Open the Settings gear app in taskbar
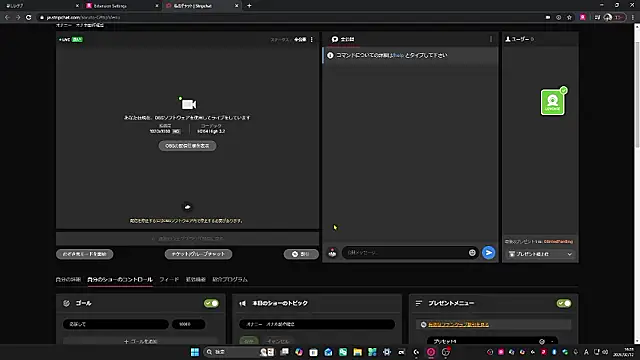Screen dimensions: 640x360 (387, 352)
